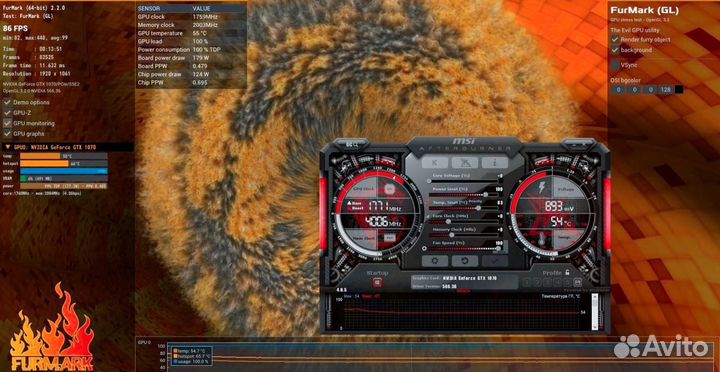Click the Afterburner top-right detach button

click(578, 144)
